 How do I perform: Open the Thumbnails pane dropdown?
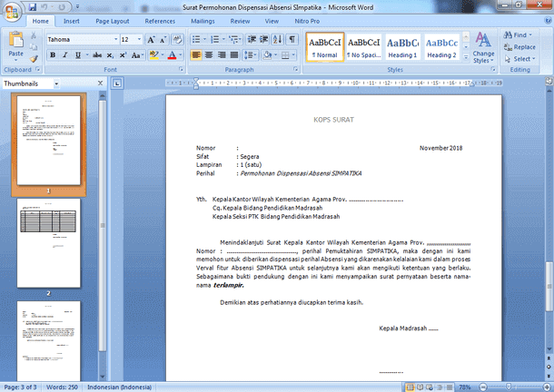click(55, 83)
